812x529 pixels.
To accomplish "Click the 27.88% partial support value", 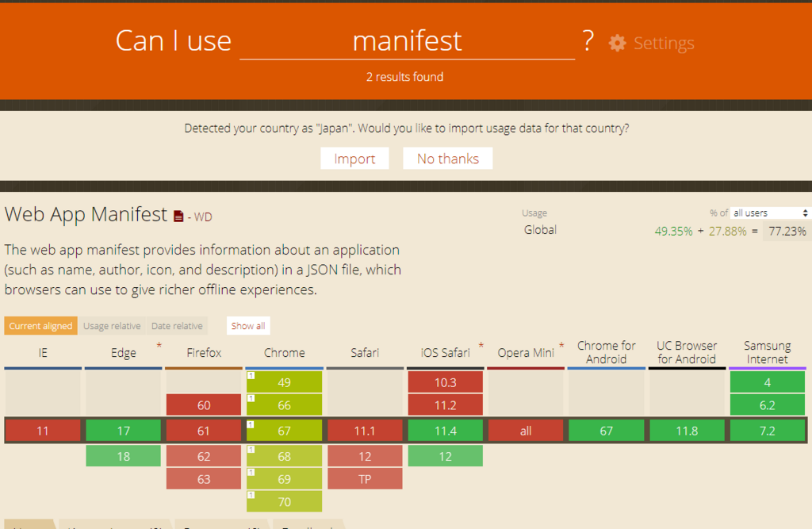I will (x=728, y=231).
